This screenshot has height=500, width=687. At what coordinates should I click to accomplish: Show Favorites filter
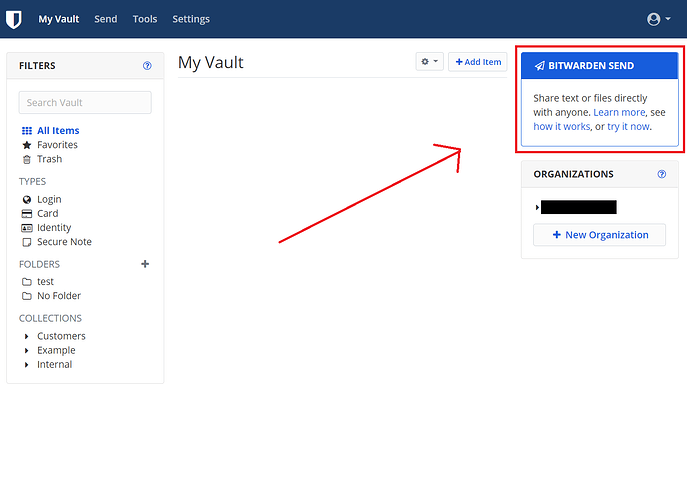point(50,145)
